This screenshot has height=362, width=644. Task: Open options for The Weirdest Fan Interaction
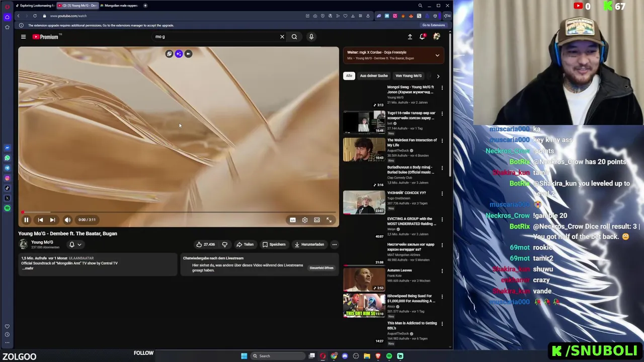point(442,141)
